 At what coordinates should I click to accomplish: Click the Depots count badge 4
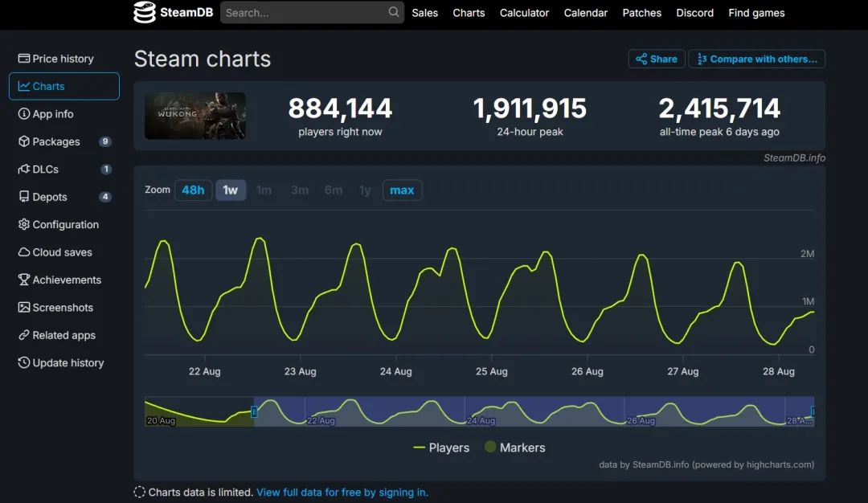105,196
